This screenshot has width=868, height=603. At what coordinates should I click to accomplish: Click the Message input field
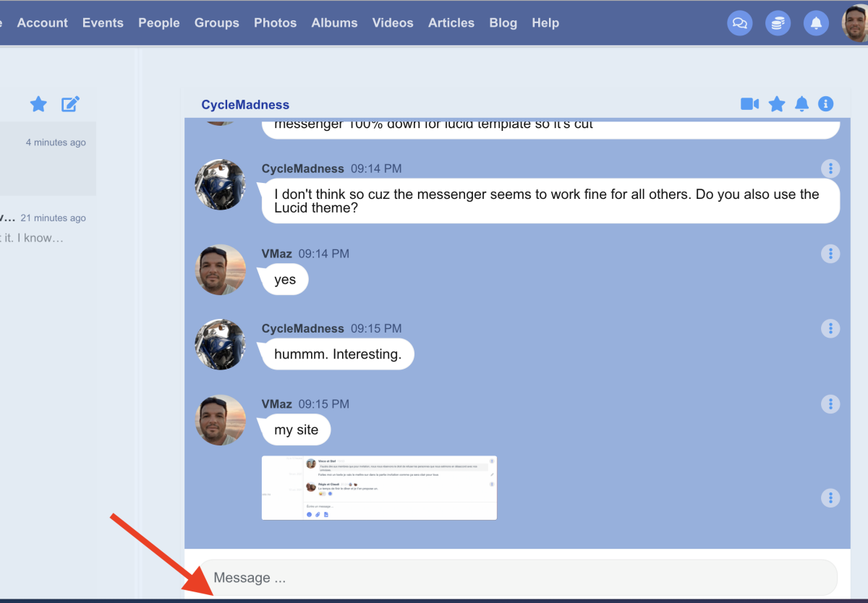pos(517,578)
